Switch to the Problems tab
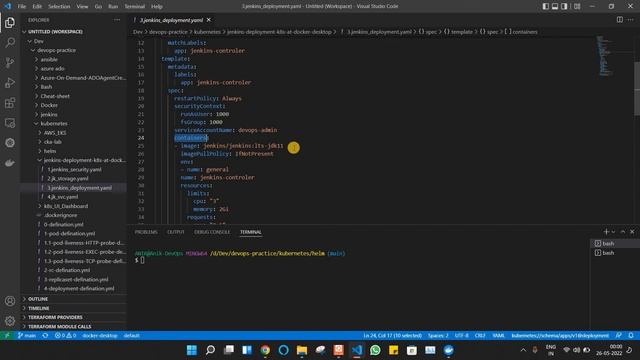640x360 pixels. (x=146, y=232)
